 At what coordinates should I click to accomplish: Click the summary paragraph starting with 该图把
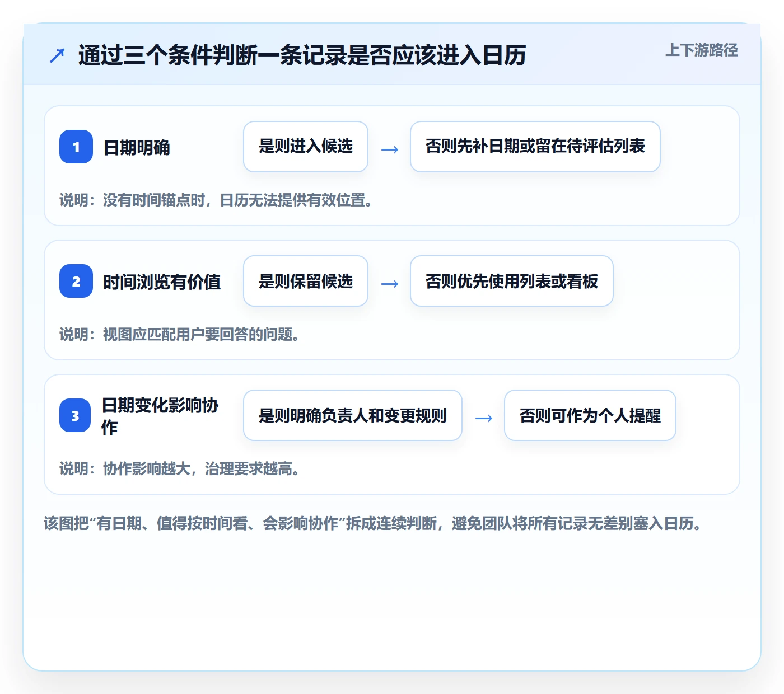pos(374,524)
